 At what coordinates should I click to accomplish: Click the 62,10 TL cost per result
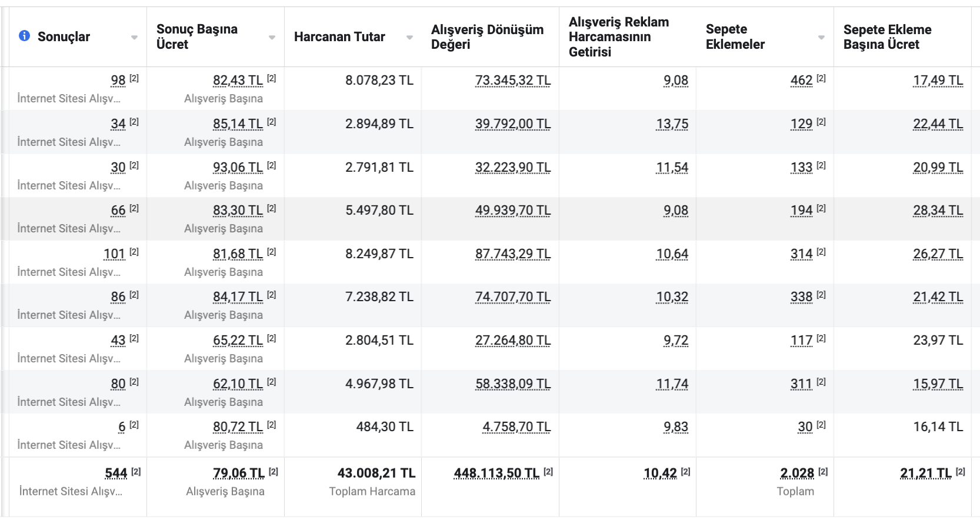238,384
